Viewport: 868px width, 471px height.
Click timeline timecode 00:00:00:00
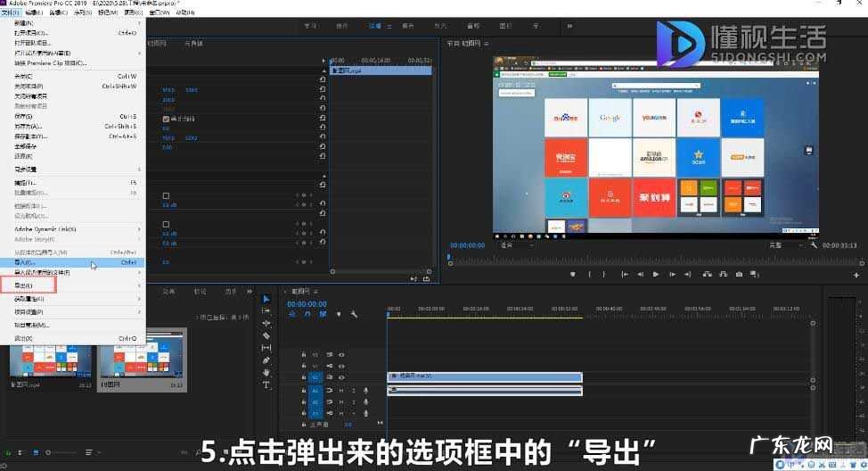(307, 304)
